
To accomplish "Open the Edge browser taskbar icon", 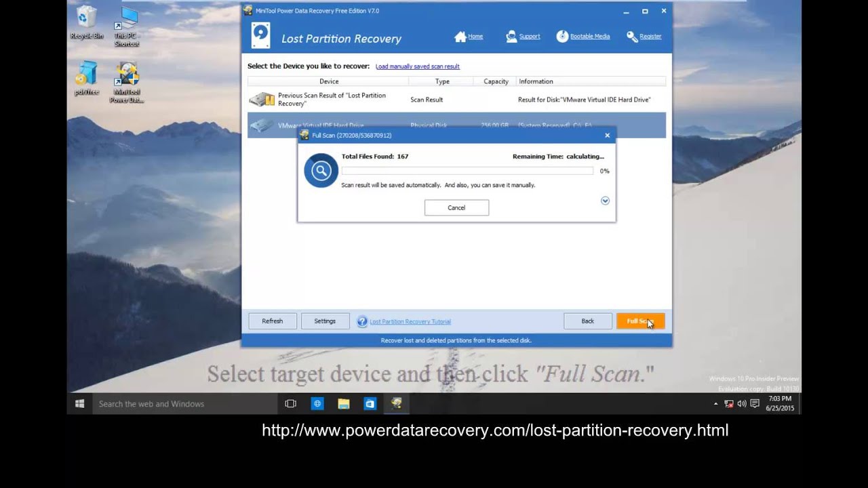I will click(317, 404).
